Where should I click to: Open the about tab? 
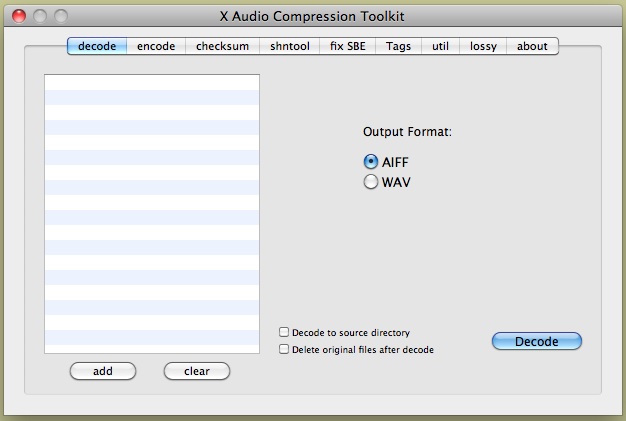[532, 46]
